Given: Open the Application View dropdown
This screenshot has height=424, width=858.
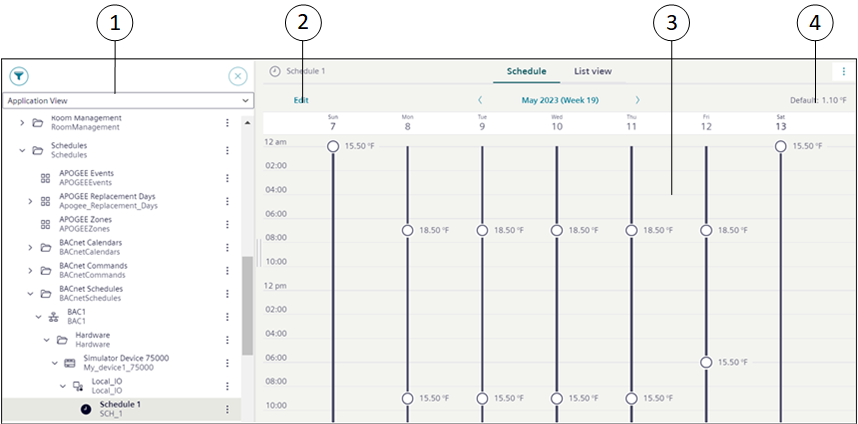Looking at the screenshot, I should tap(126, 101).
